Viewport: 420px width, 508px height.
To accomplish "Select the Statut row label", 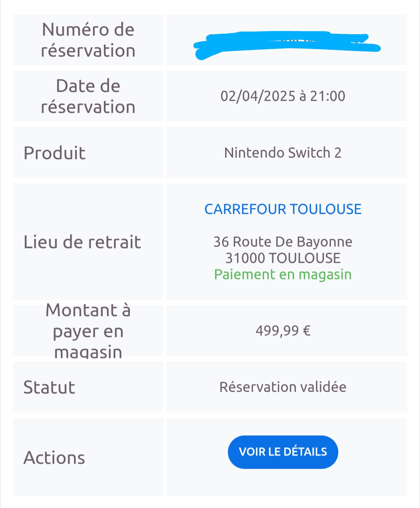I will (49, 387).
